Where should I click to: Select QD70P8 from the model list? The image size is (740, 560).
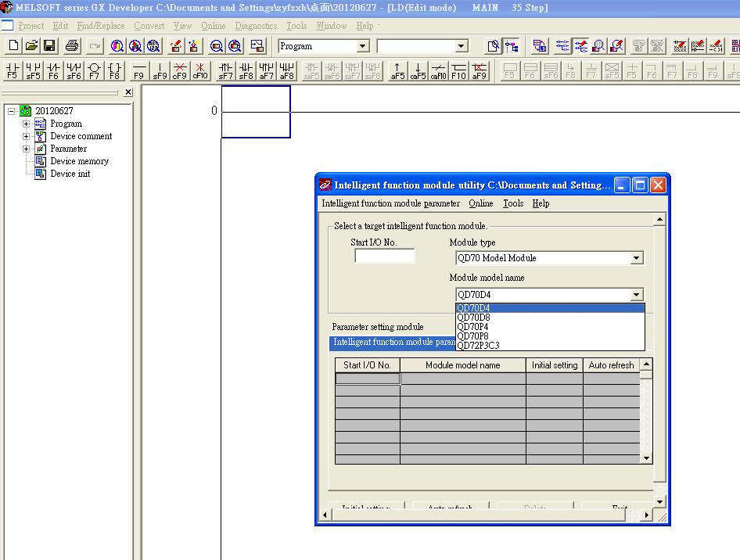click(x=472, y=336)
